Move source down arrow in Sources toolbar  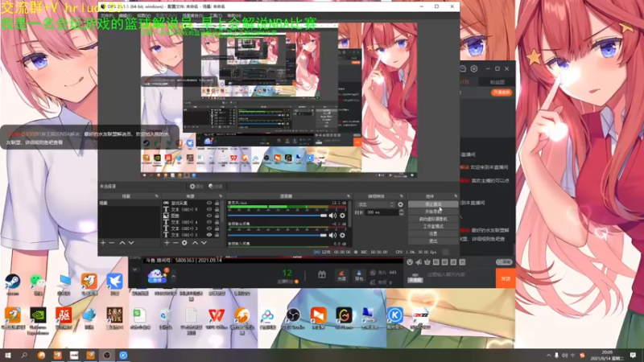204,243
